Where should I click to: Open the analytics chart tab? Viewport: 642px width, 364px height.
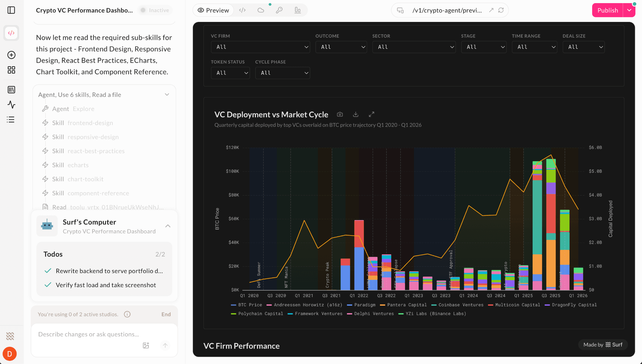(297, 10)
